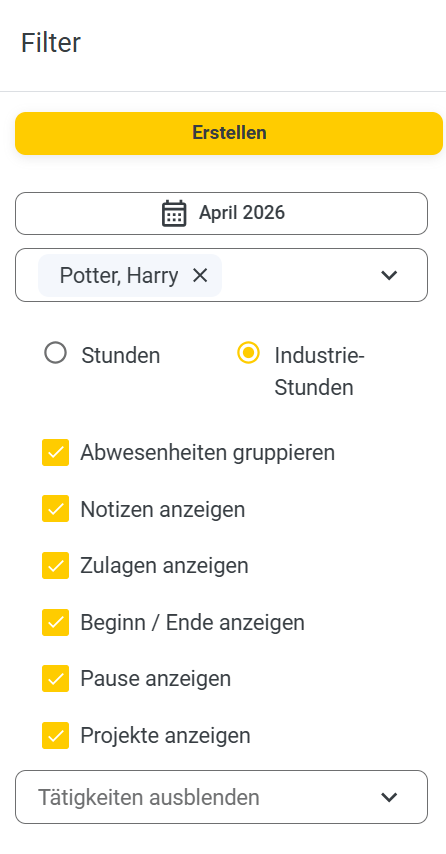Disable the Zulagen anzeigen checkbox
The height and width of the screenshot is (854, 446).
tap(56, 565)
